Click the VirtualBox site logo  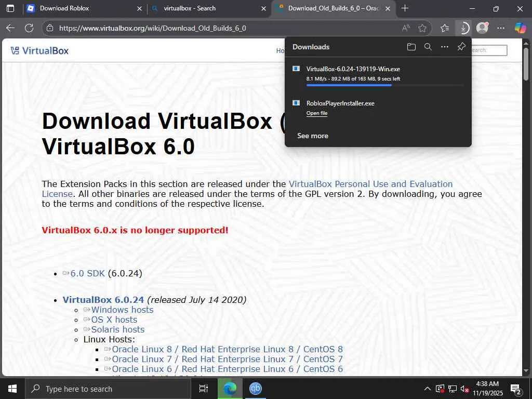point(39,50)
